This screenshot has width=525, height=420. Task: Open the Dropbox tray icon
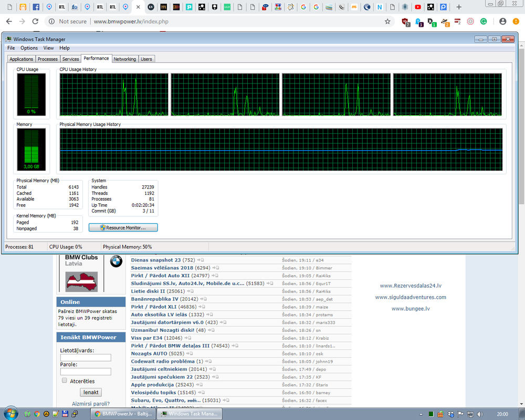point(450,414)
